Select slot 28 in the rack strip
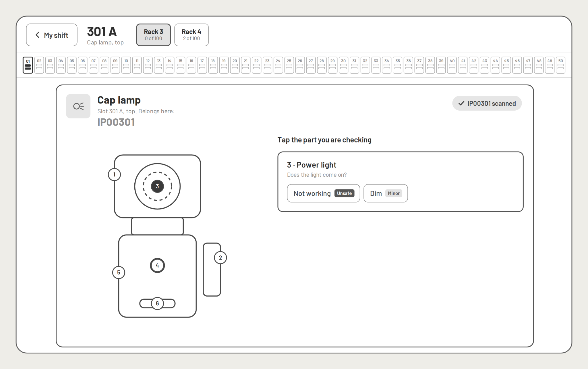This screenshot has height=369, width=588. click(322, 65)
